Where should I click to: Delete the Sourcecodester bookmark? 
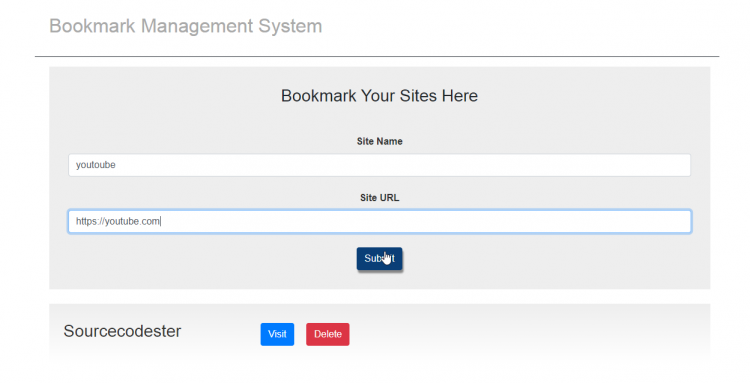click(x=328, y=334)
